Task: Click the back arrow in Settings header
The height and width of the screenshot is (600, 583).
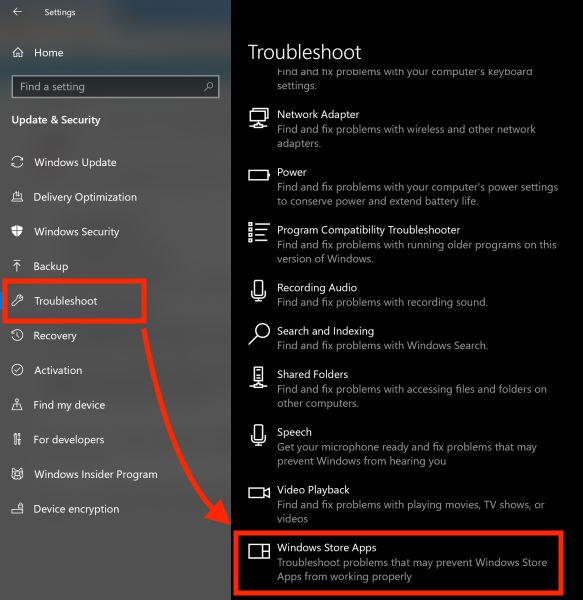Action: click(17, 12)
